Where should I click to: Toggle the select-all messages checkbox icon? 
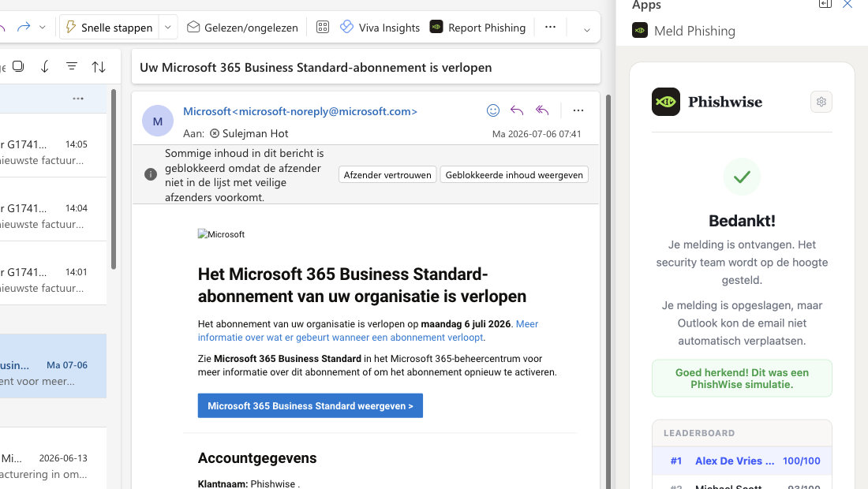click(x=18, y=66)
